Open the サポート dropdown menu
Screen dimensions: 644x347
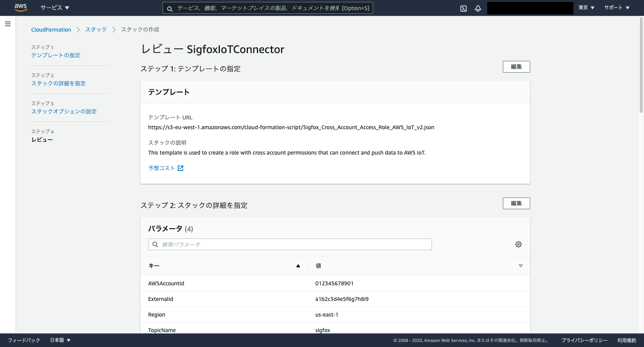click(x=617, y=8)
